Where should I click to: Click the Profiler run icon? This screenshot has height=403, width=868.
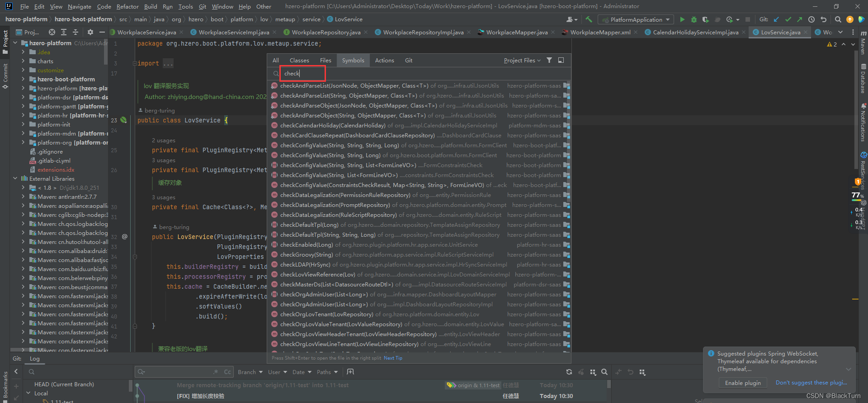(729, 19)
